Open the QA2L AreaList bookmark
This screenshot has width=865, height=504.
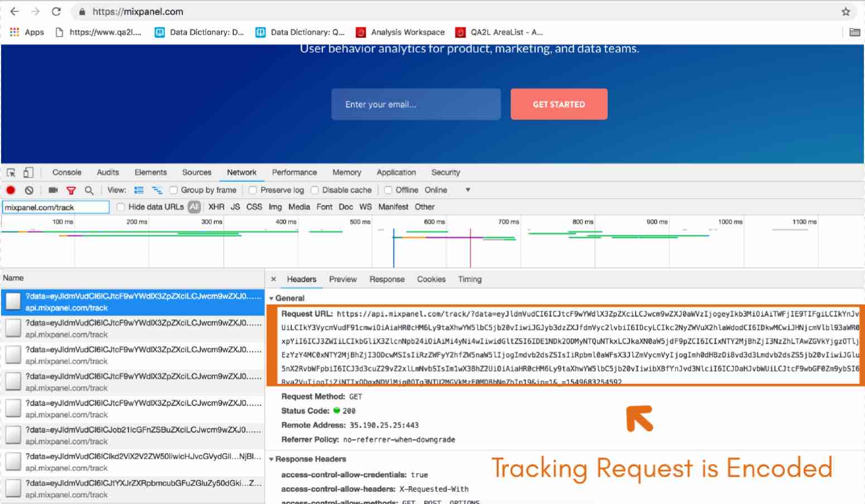(499, 32)
